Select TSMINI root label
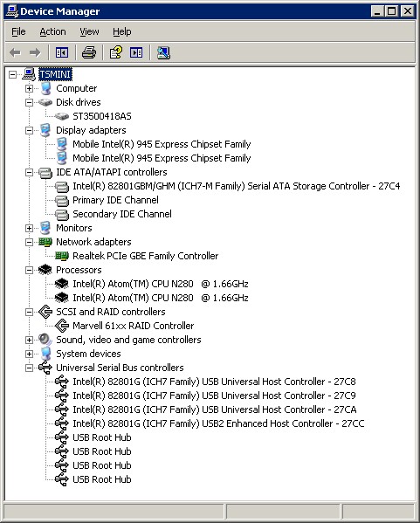Image resolution: width=420 pixels, height=523 pixels. (x=55, y=74)
